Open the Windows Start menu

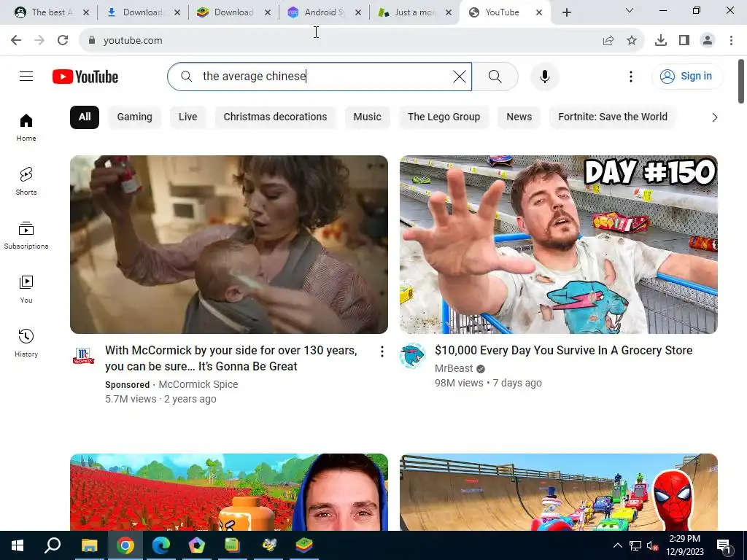pos(18,545)
